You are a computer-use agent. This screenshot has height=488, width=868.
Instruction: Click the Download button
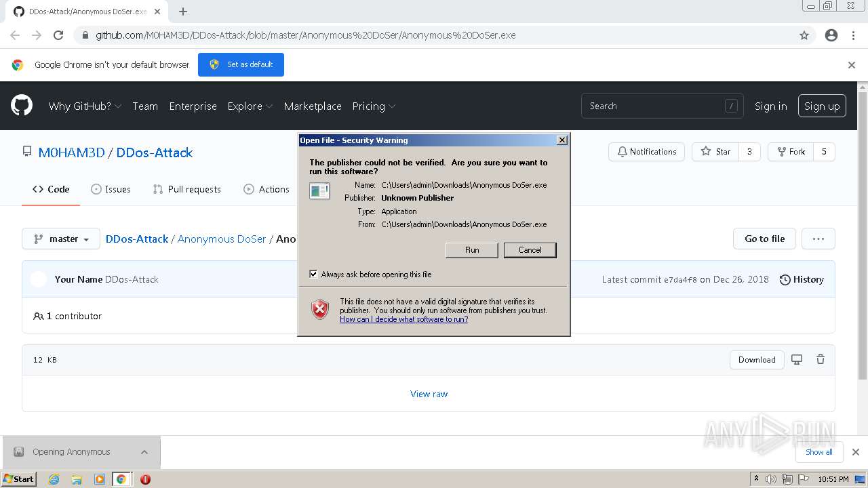(x=757, y=360)
